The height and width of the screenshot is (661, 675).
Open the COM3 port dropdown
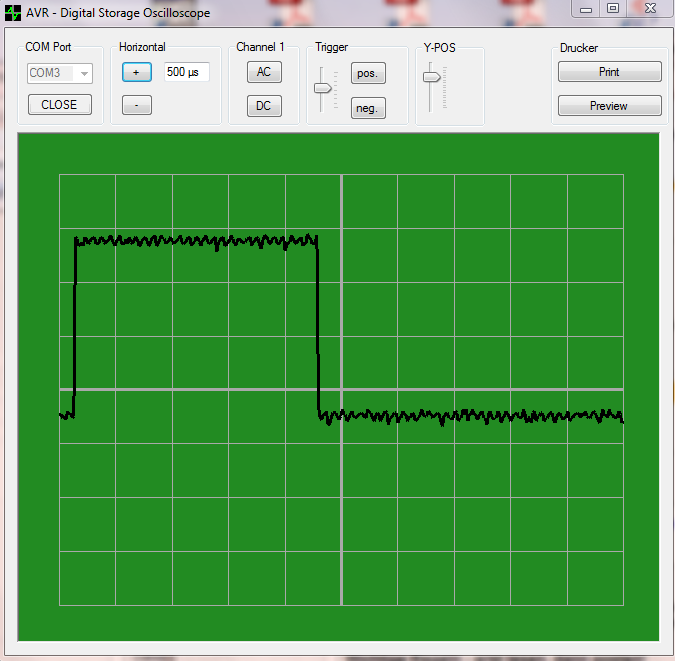60,73
